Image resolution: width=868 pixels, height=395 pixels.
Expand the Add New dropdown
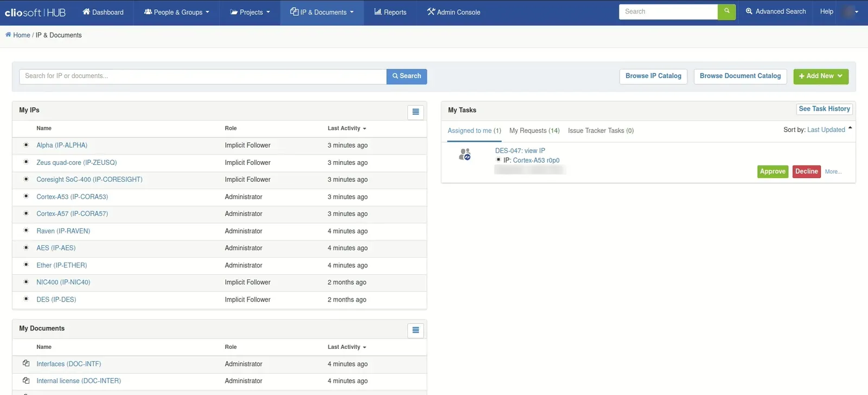[x=821, y=77]
